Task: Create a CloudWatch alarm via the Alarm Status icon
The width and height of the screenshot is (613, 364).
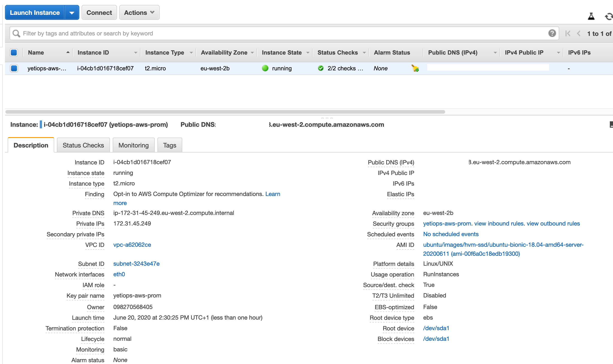Action: (x=415, y=68)
